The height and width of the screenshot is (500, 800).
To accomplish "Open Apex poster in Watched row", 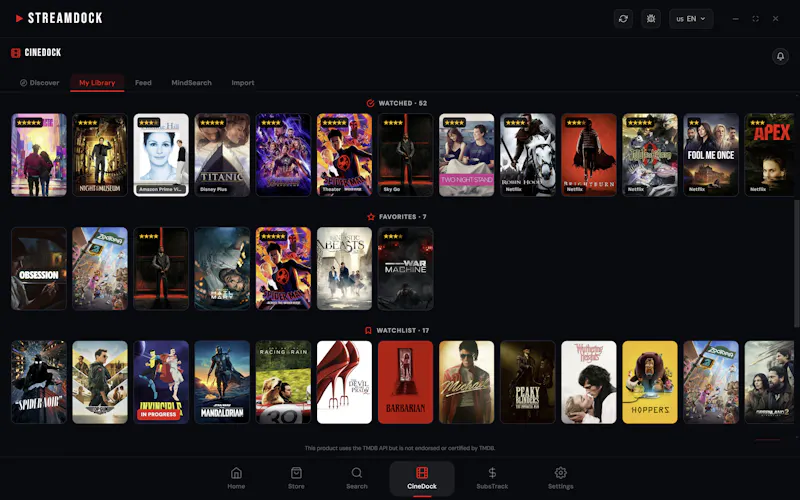I will [x=769, y=155].
